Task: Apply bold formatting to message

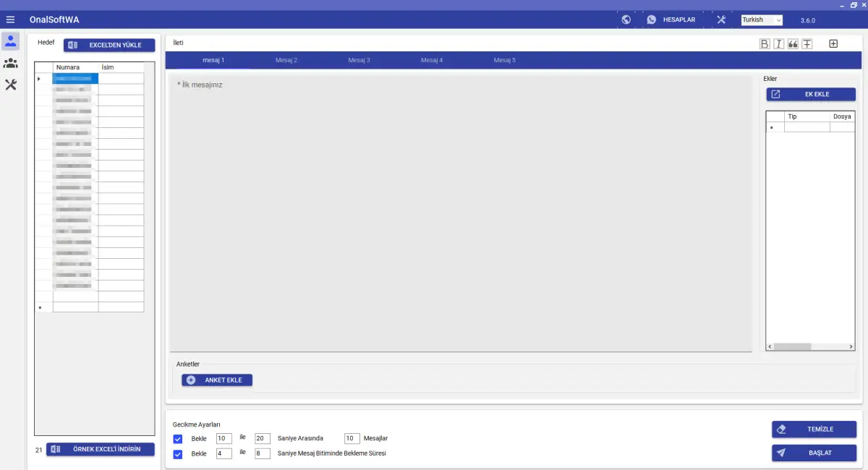Action: coord(765,44)
